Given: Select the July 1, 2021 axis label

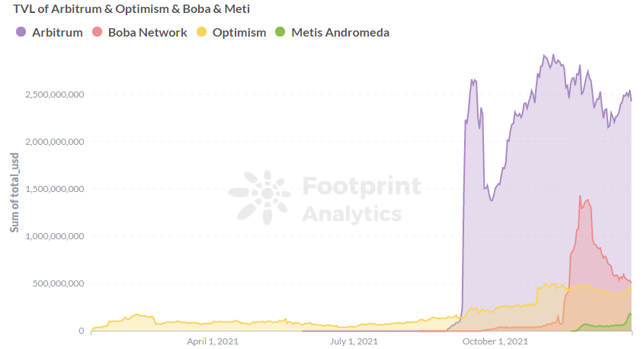Looking at the screenshot, I should click(354, 341).
